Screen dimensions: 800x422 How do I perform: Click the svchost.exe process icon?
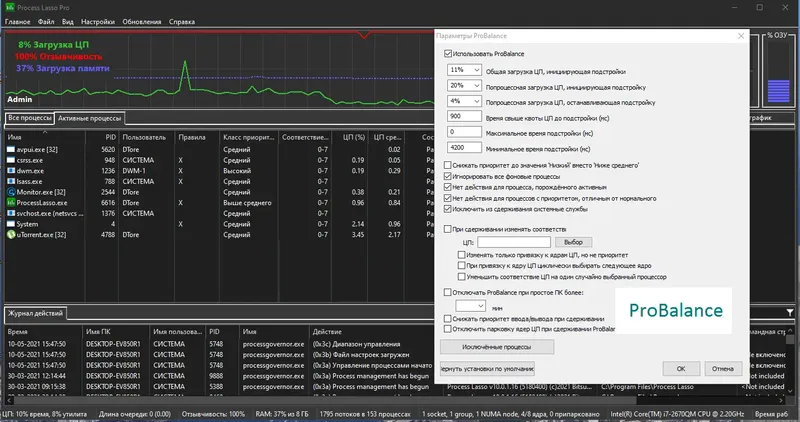(11, 213)
